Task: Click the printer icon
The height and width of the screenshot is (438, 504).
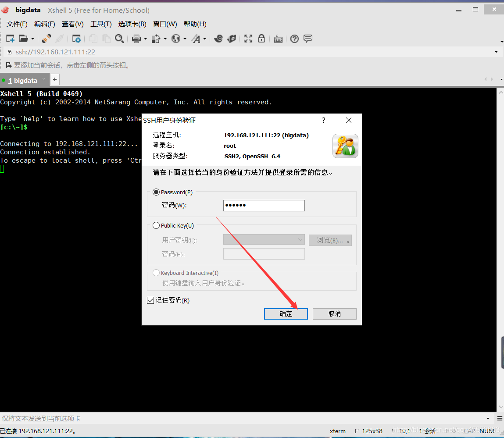Action: coord(136,39)
